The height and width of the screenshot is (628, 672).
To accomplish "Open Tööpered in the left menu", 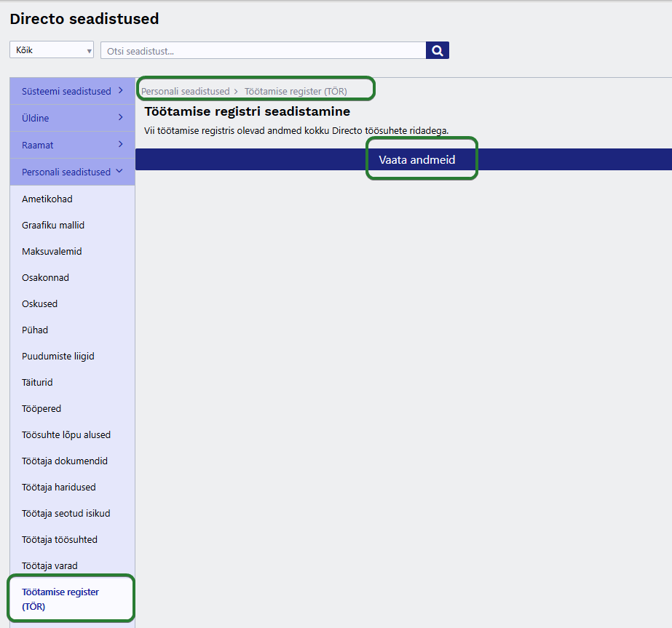I will click(x=41, y=408).
